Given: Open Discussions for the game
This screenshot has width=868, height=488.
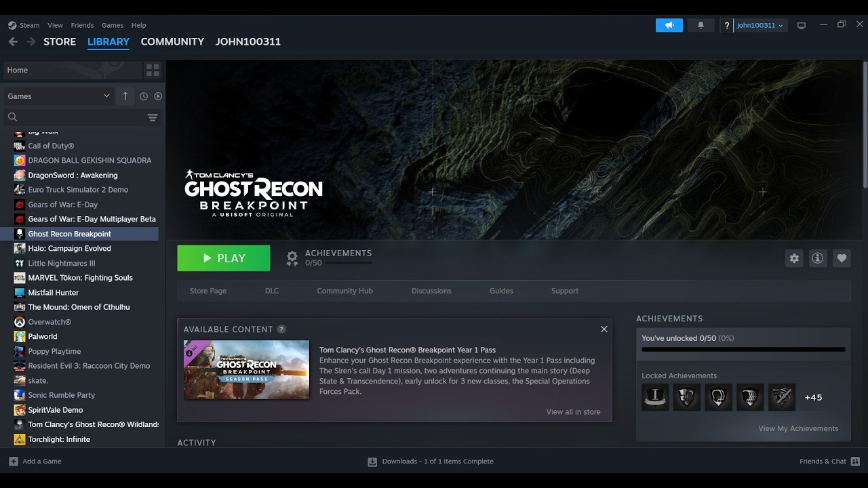Looking at the screenshot, I should click(x=431, y=291).
